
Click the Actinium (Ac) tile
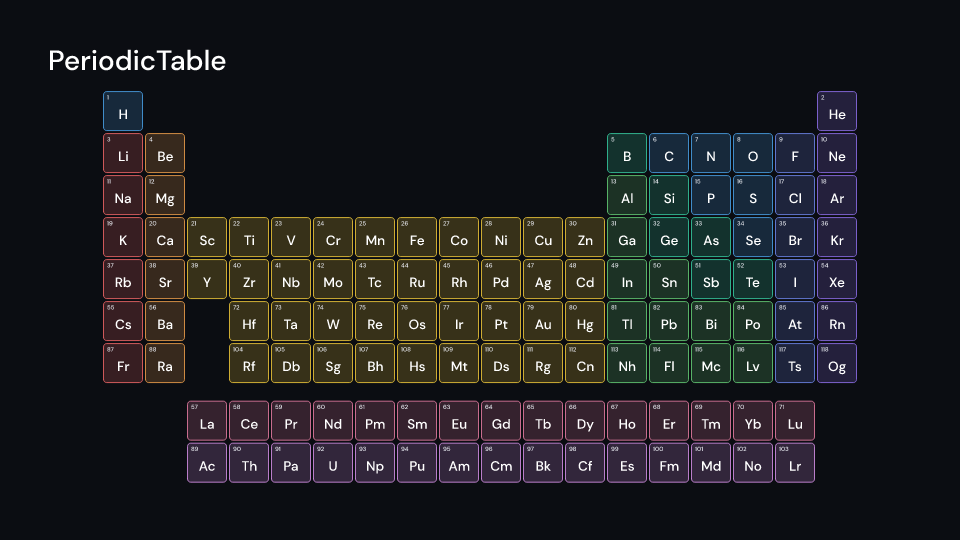pyautogui.click(x=207, y=463)
